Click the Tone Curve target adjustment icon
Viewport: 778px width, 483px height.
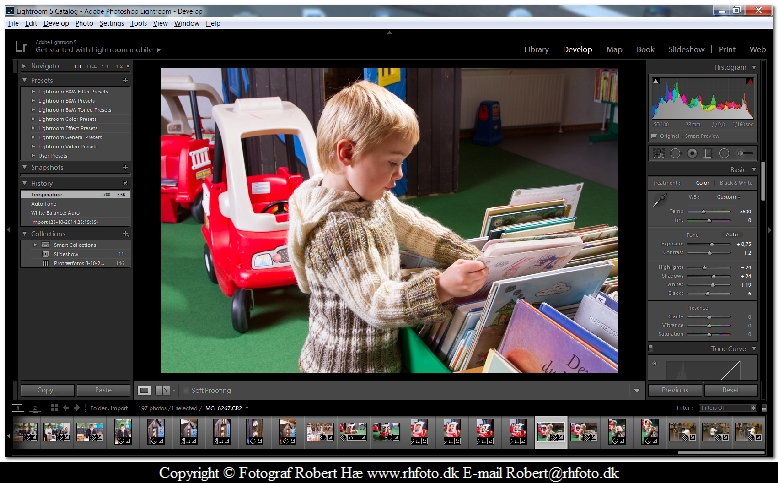click(x=654, y=363)
